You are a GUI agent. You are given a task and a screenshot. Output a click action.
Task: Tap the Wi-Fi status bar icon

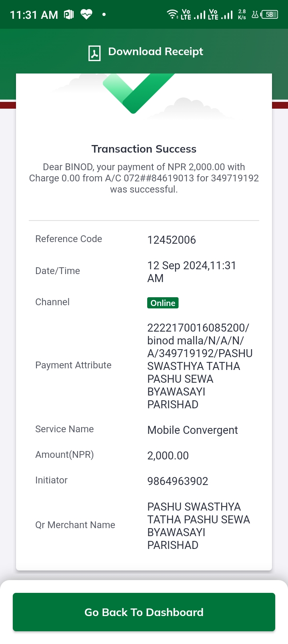172,14
